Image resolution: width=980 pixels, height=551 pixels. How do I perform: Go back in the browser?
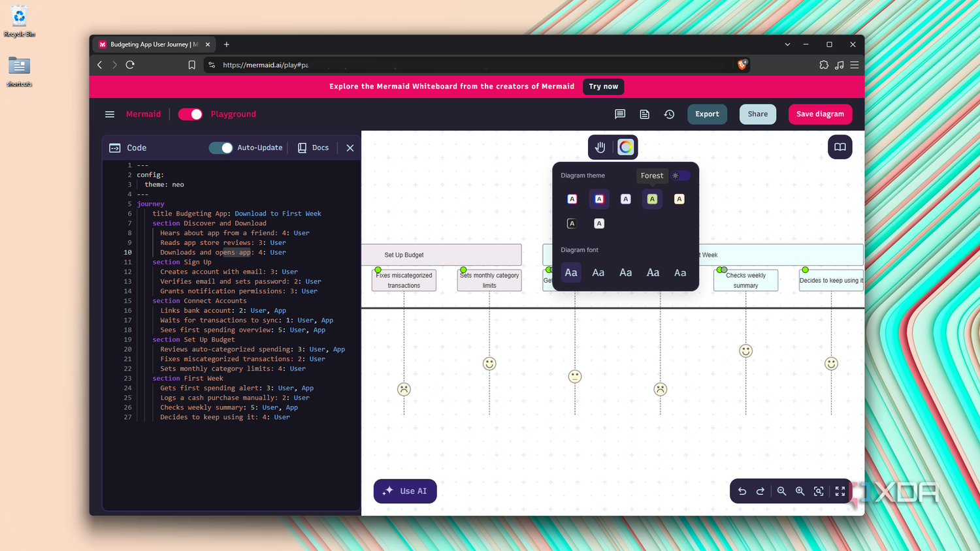click(x=100, y=65)
